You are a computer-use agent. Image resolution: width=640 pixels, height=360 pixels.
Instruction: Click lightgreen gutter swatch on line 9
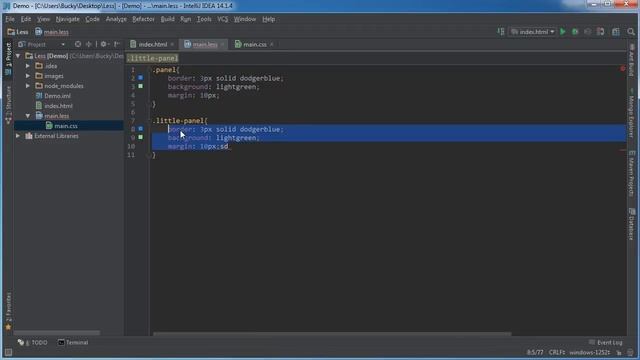click(x=140, y=137)
